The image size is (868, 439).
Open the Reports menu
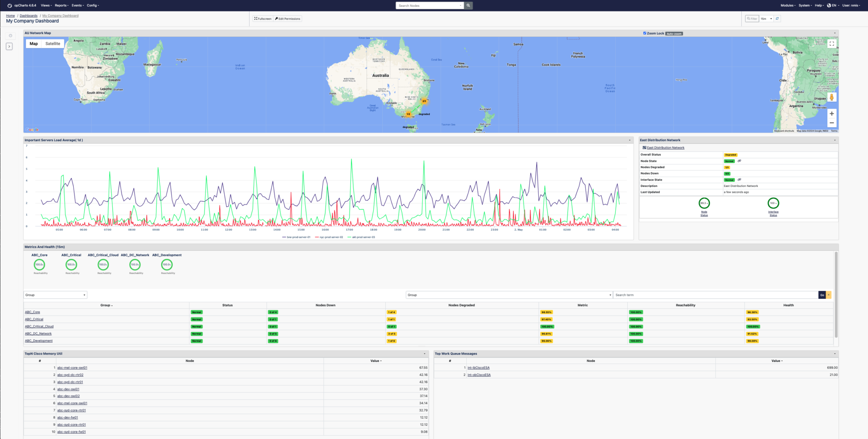61,6
